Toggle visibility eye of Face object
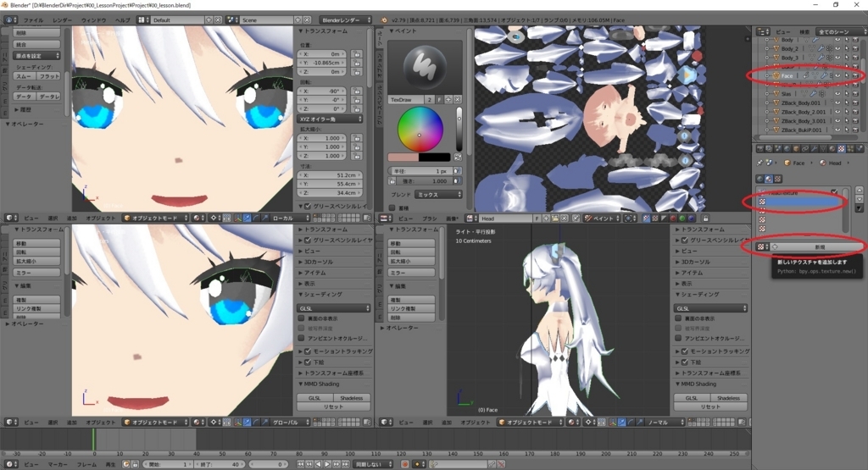The height and width of the screenshot is (470, 868). pos(837,75)
